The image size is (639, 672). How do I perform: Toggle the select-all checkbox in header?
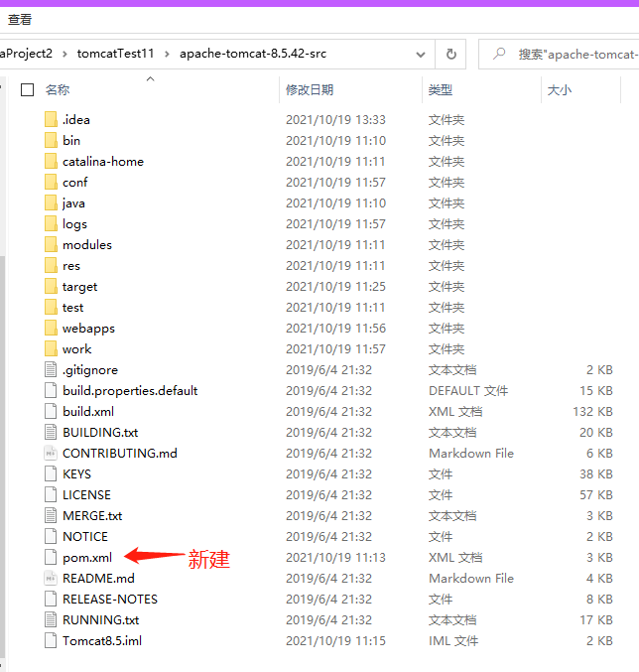[28, 89]
